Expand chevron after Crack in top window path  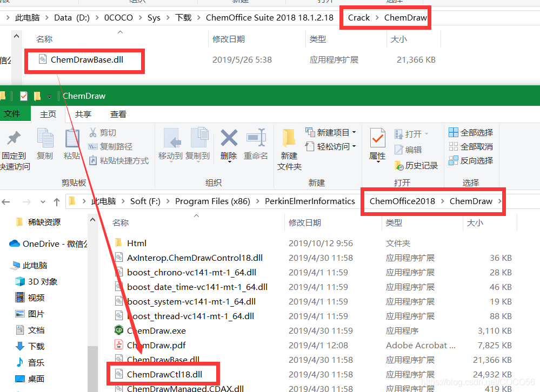pyautogui.click(x=377, y=17)
